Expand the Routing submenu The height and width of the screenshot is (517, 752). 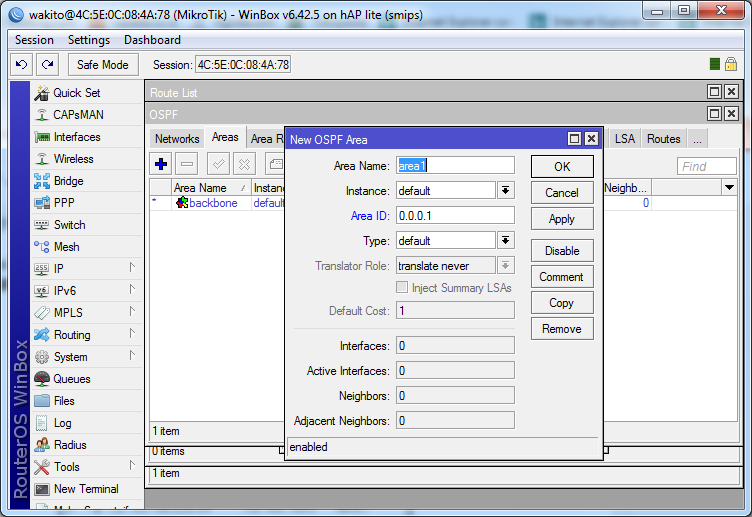coord(132,334)
